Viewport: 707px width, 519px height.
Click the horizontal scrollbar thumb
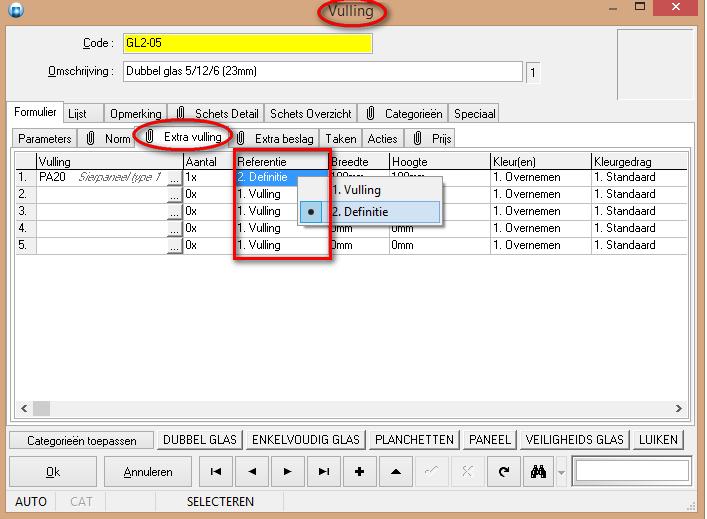[41, 409]
